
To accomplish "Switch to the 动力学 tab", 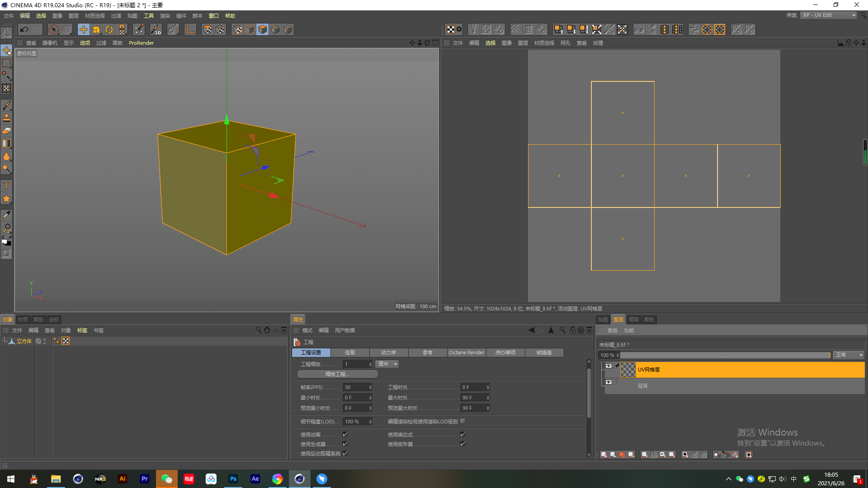I will pyautogui.click(x=388, y=352).
